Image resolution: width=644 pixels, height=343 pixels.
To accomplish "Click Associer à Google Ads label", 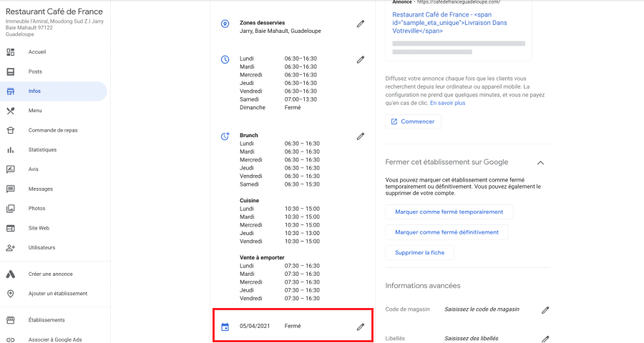I will (55, 339).
